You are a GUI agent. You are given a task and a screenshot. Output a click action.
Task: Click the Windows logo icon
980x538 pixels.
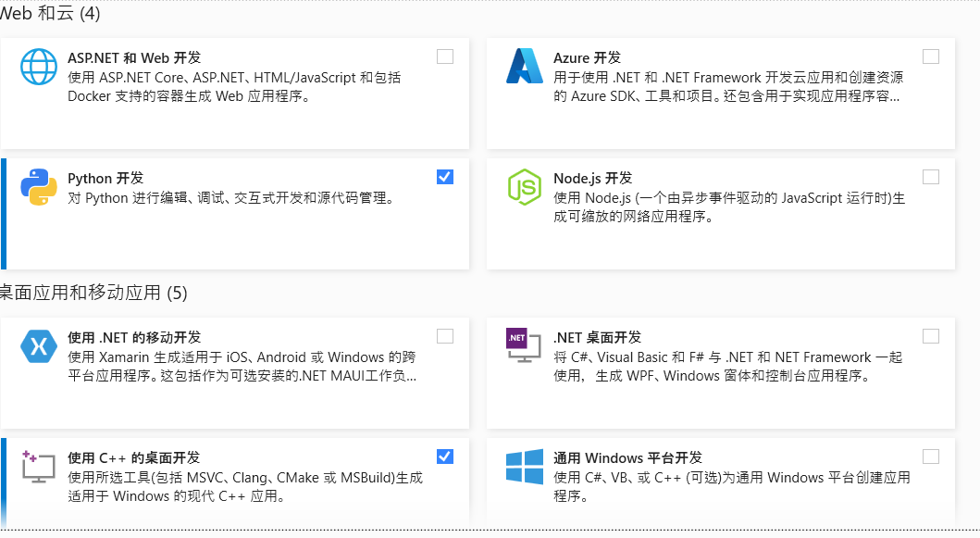525,467
